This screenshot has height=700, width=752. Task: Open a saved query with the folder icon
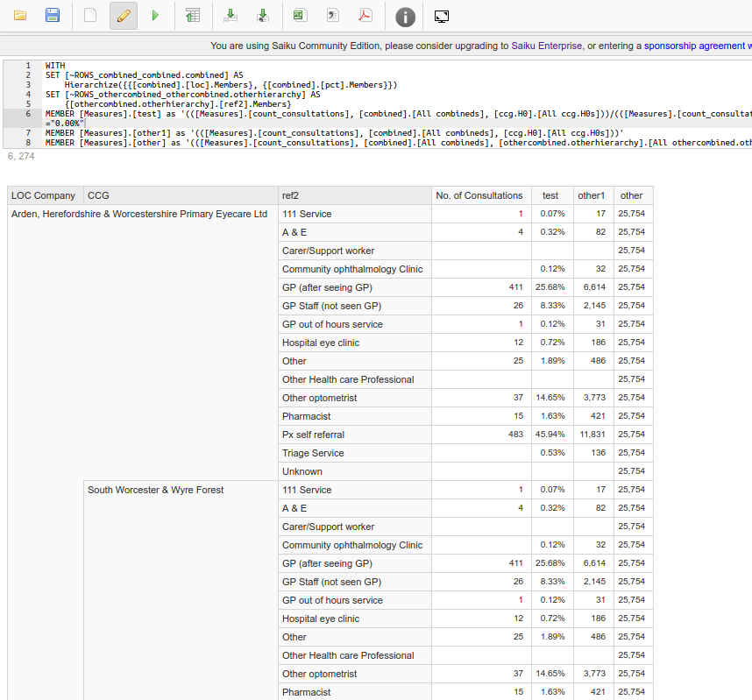pyautogui.click(x=20, y=16)
